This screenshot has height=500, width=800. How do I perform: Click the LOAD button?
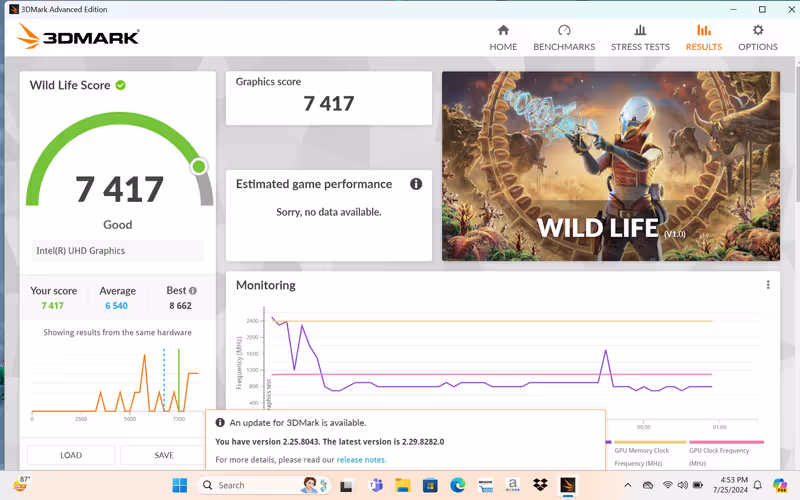tap(71, 455)
